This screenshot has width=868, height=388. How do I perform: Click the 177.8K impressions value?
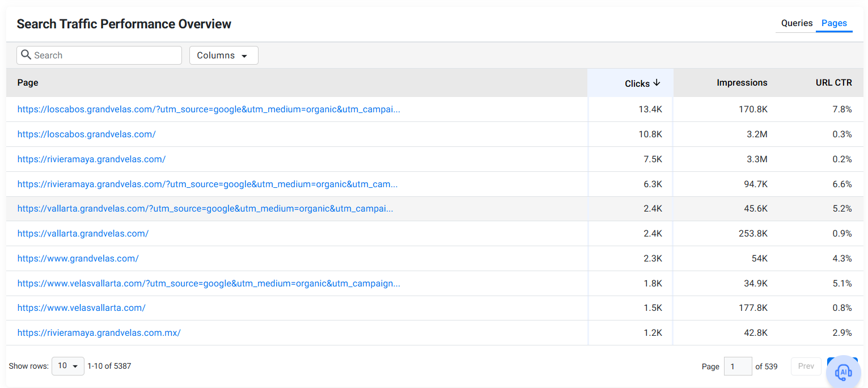753,308
